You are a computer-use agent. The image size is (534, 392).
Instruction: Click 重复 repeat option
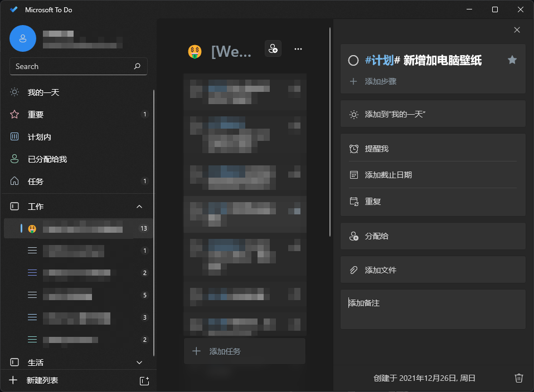click(433, 202)
